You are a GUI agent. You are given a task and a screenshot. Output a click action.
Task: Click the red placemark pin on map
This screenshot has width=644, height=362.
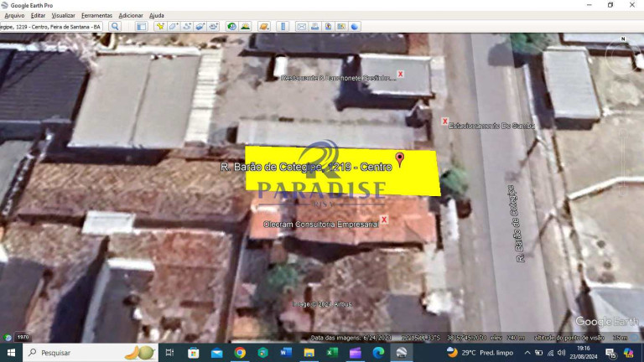400,159
